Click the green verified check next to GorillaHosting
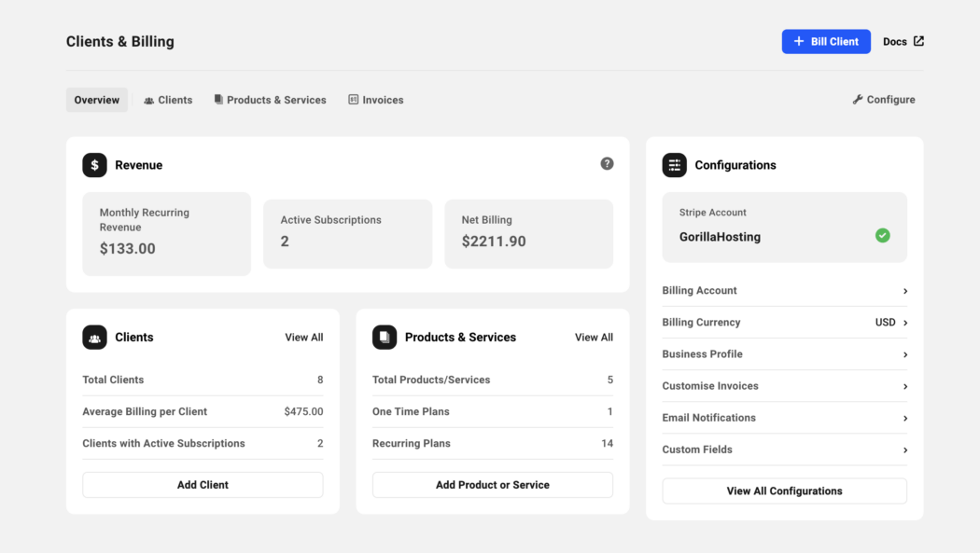 882,236
